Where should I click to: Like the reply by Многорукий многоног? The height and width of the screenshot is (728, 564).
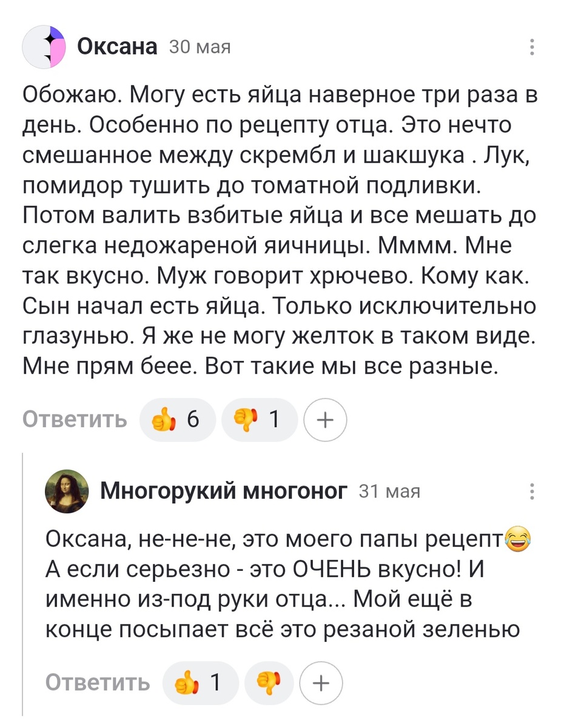200,683
